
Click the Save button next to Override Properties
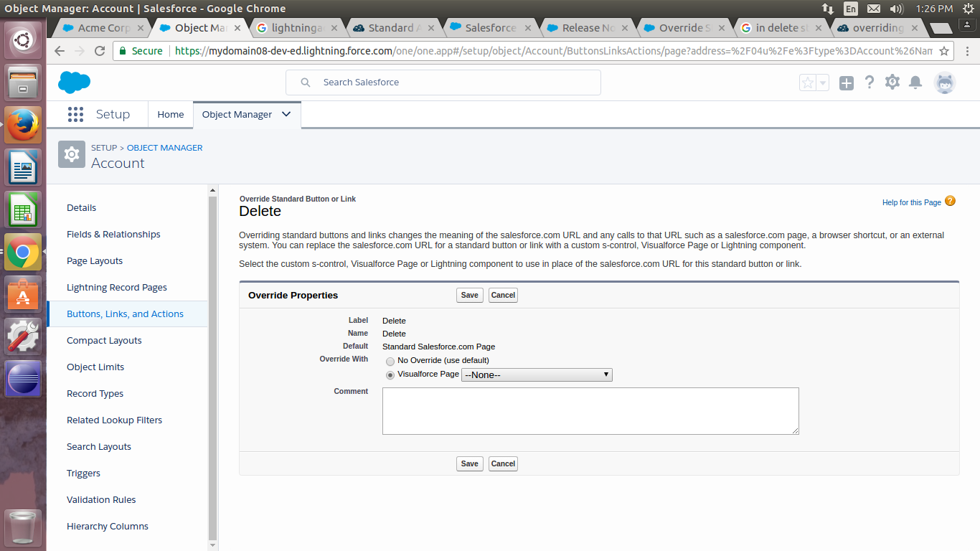[470, 295]
